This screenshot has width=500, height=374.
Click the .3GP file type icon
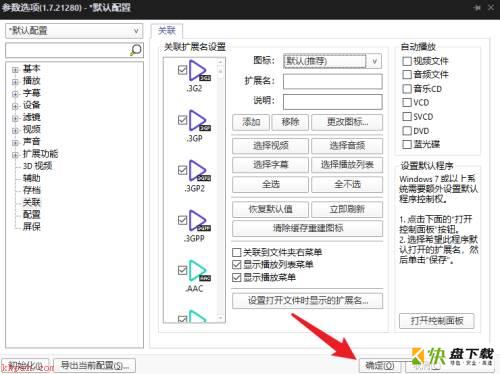click(x=199, y=121)
